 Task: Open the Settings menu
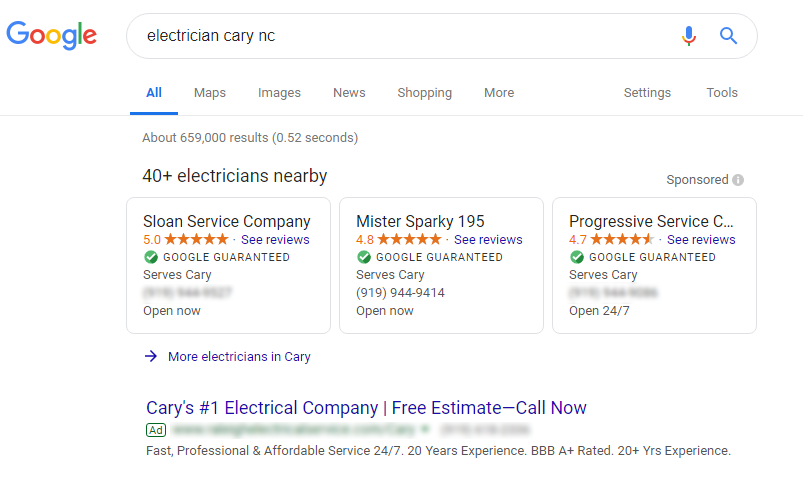647,93
